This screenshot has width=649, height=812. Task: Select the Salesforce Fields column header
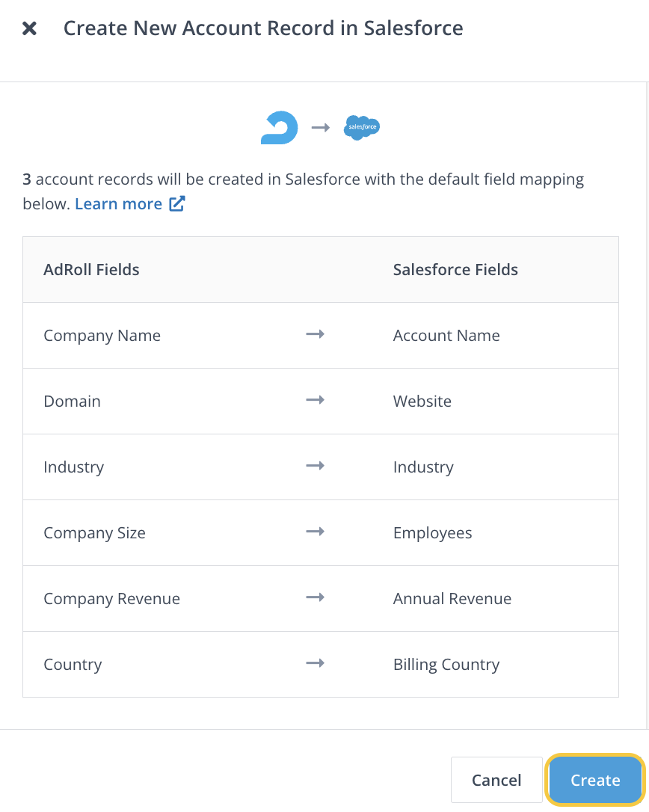click(x=455, y=270)
